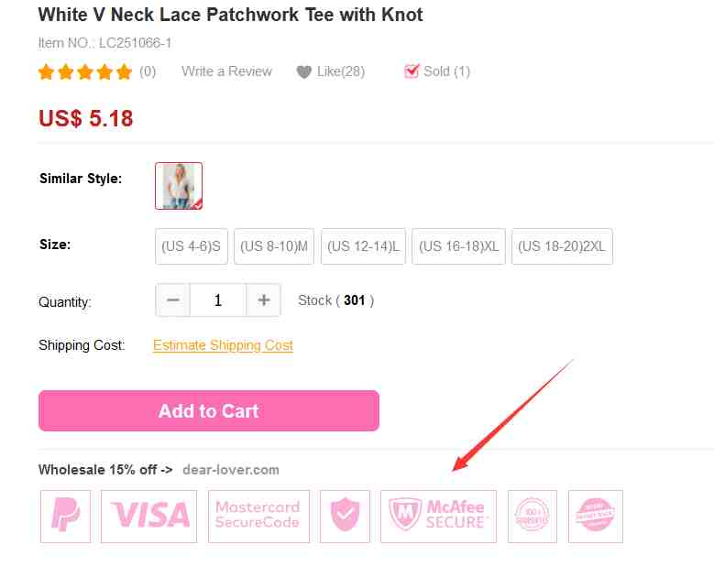Screen dimensions: 714x588
Task: Click the McAfee SECURE badge
Action: [438, 516]
